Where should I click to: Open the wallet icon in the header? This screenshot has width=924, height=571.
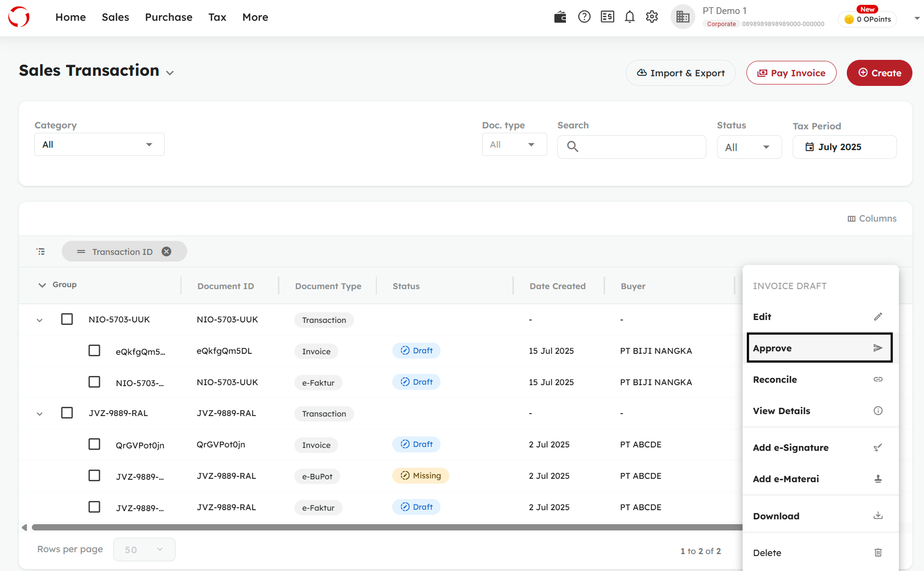click(560, 17)
